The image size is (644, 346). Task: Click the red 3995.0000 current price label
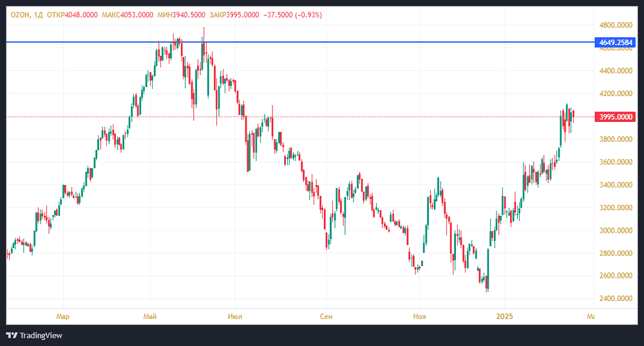pos(616,117)
